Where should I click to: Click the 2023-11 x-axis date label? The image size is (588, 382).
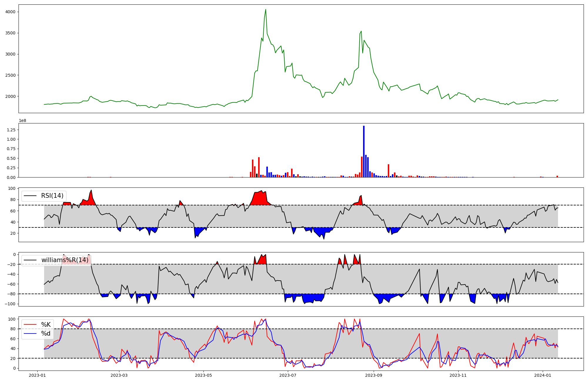click(458, 375)
